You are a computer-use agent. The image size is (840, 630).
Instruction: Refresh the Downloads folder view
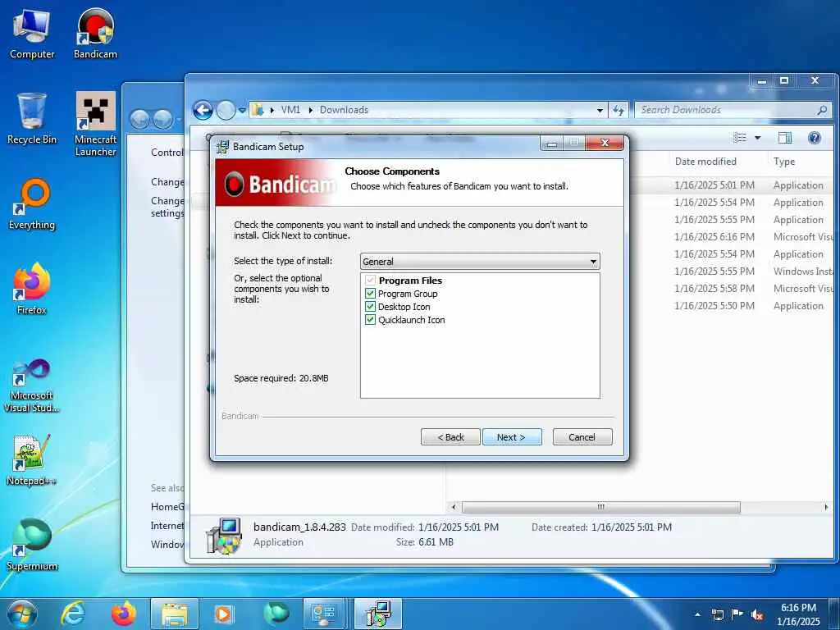point(619,110)
